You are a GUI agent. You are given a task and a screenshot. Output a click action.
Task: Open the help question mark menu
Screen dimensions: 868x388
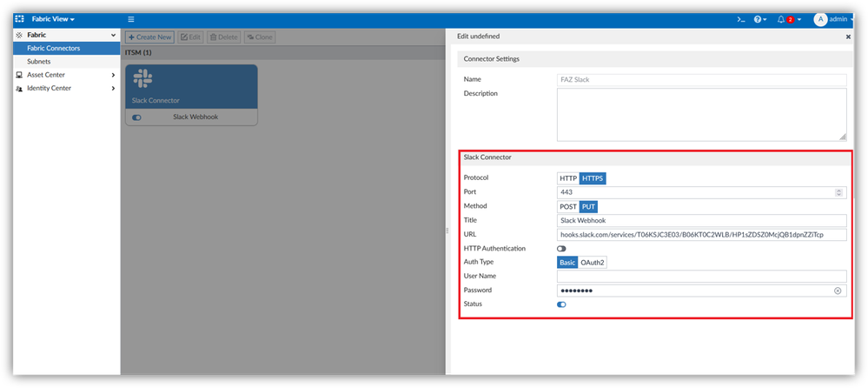click(760, 19)
